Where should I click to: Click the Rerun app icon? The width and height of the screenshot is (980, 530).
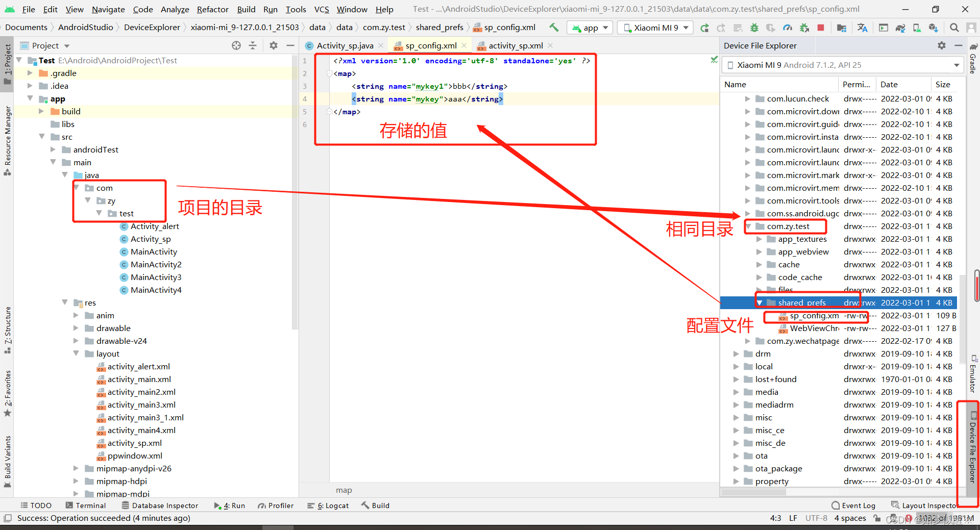tap(705, 28)
